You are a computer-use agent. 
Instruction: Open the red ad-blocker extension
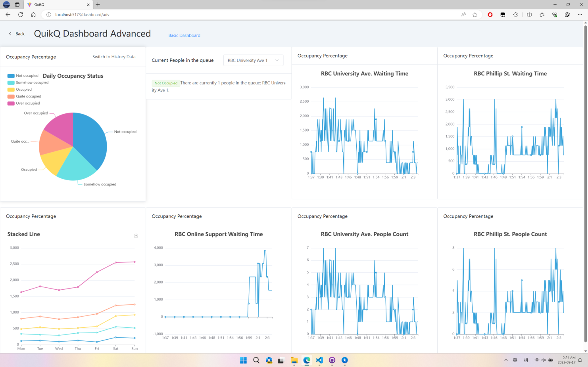[490, 15]
